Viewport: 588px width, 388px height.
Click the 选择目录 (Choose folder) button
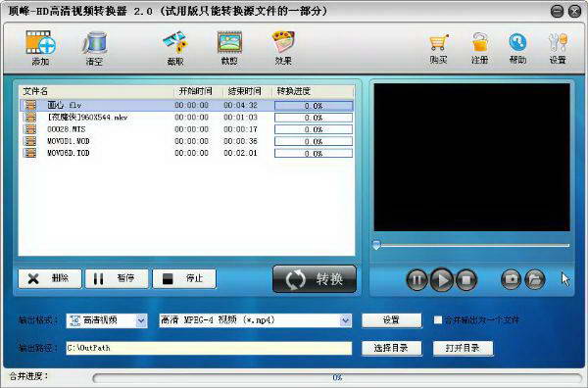(x=391, y=348)
